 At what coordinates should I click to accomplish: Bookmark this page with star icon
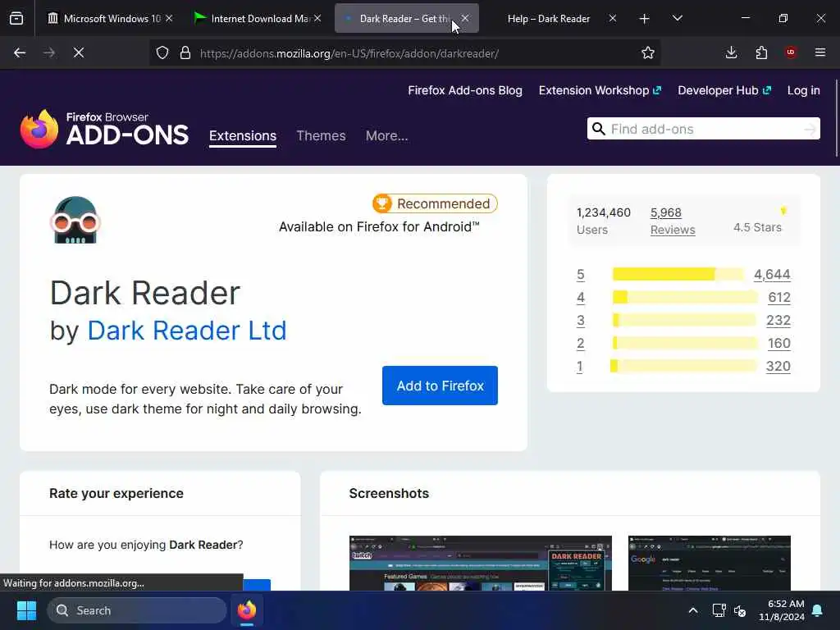[648, 52]
